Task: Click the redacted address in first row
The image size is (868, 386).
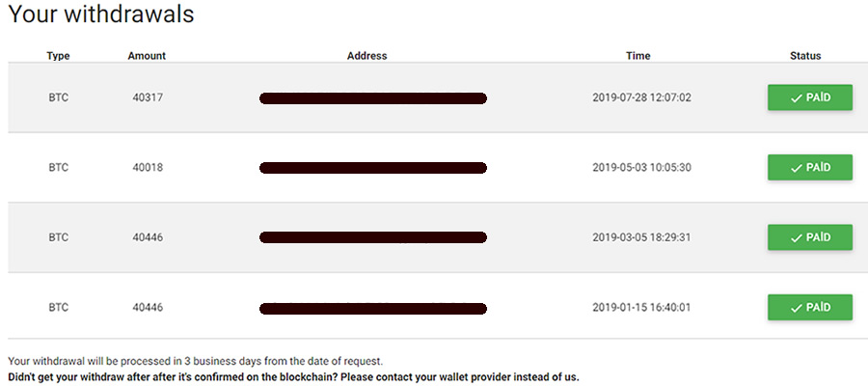Action: [373, 98]
